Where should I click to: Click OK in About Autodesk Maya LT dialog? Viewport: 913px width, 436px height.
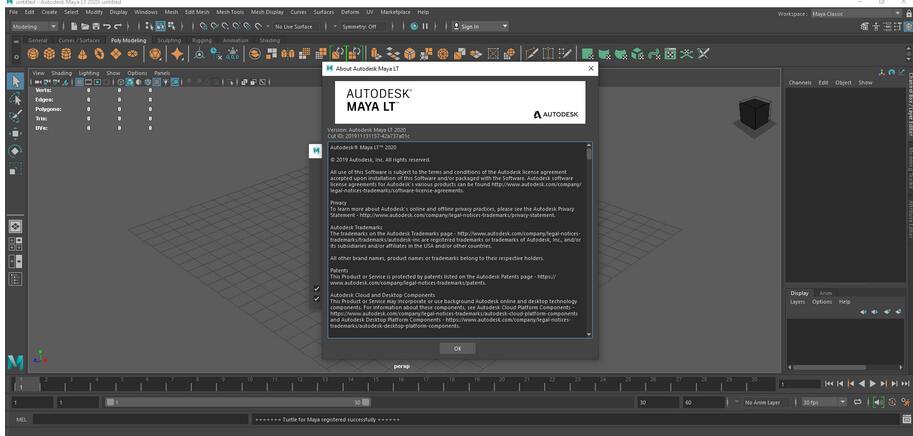(457, 348)
